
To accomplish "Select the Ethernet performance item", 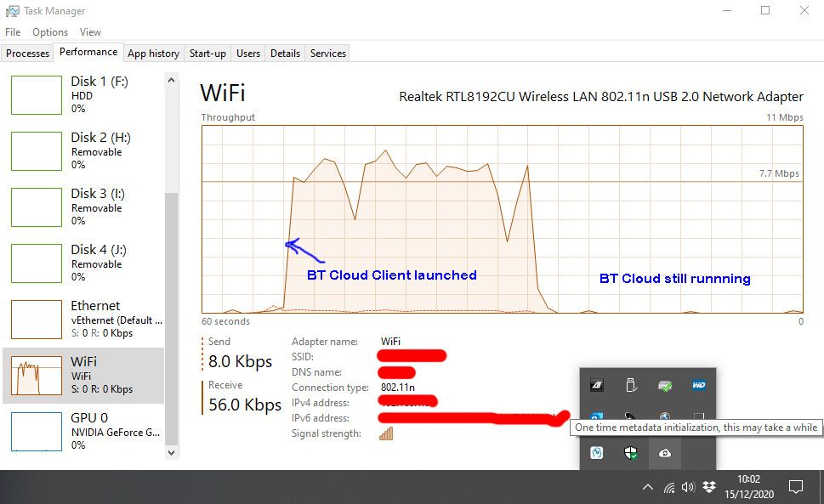I will 85,319.
